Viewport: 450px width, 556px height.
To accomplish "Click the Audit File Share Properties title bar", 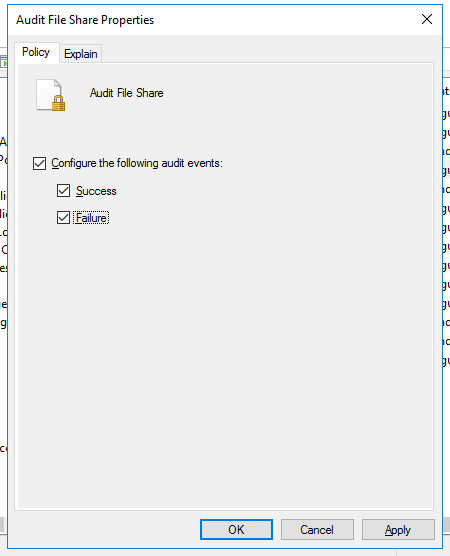I will coord(213,20).
